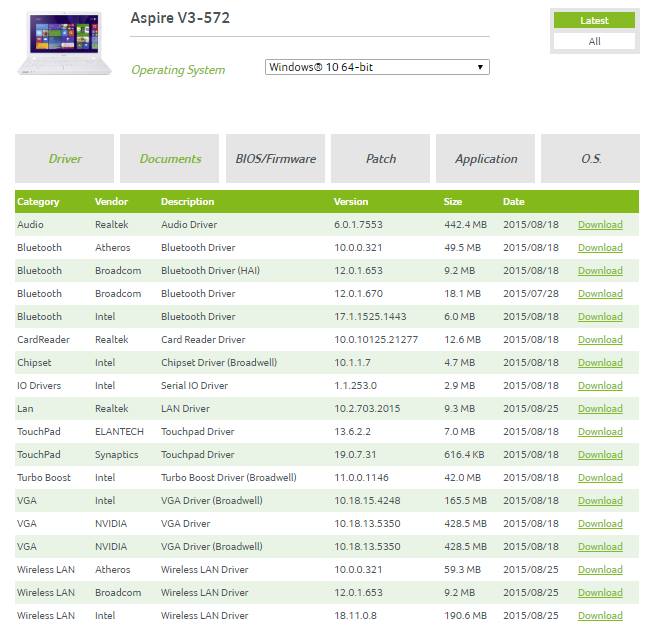Click the version 17.1.1525.1443 cell
This screenshot has width=651, height=631.
click(370, 317)
